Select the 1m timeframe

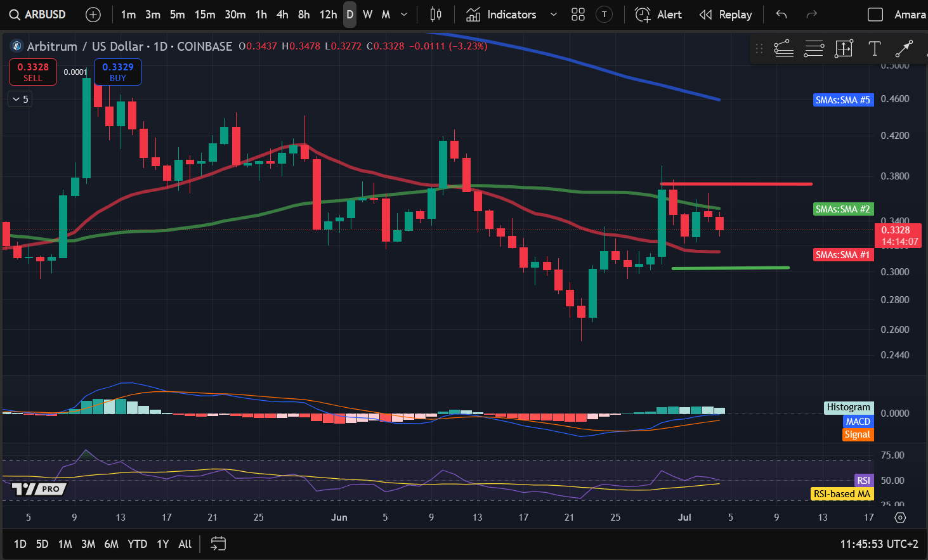point(128,15)
